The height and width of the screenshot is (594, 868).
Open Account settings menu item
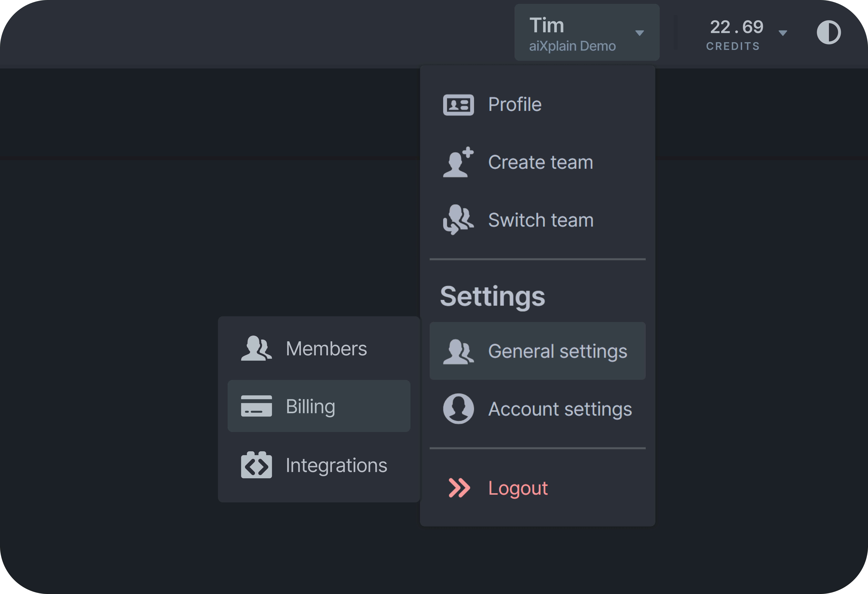537,409
